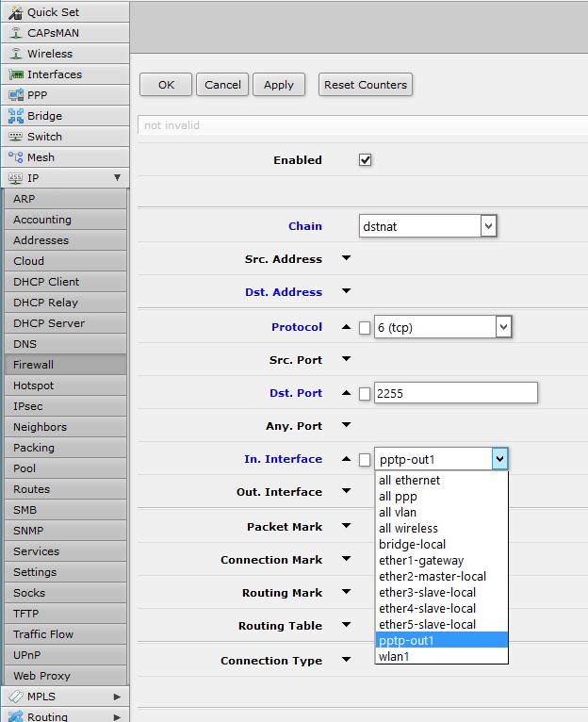Select 'all ppp' in interface list
The width and height of the screenshot is (588, 722).
[x=442, y=497]
